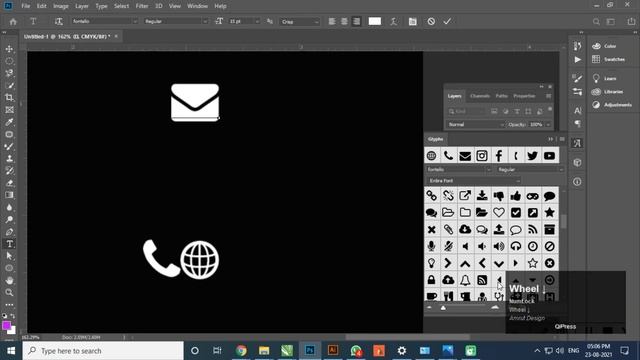Cancel the current text edit
Image resolution: width=640 pixels, height=360 pixels.
point(431,21)
